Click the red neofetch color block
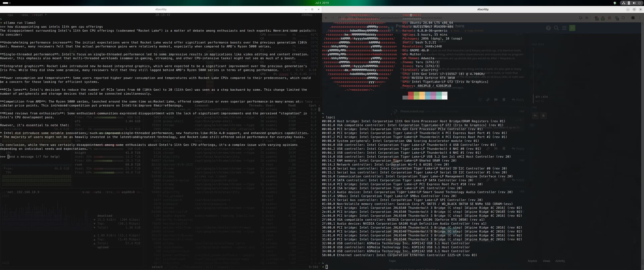Image resolution: width=644 pixels, height=270 pixels. tap(411, 96)
